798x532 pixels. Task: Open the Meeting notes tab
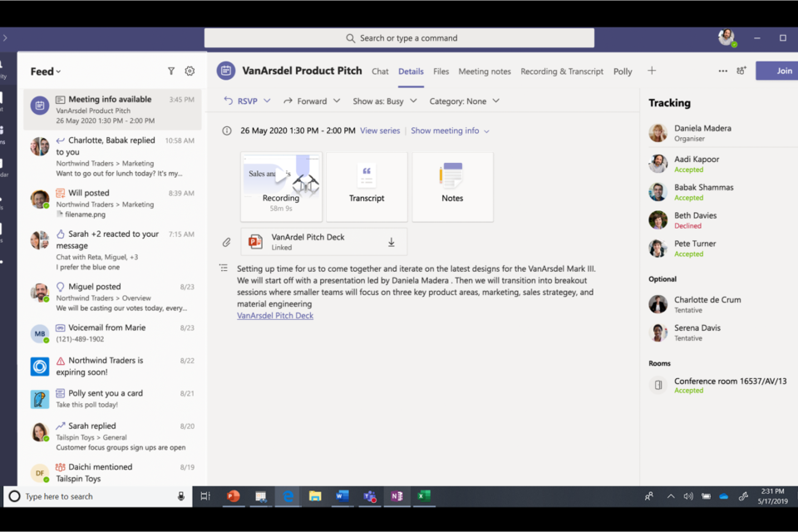(x=485, y=71)
